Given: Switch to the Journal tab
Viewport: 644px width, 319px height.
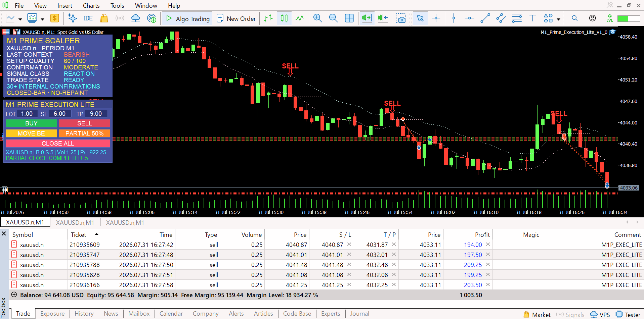Looking at the screenshot, I should [x=359, y=314].
